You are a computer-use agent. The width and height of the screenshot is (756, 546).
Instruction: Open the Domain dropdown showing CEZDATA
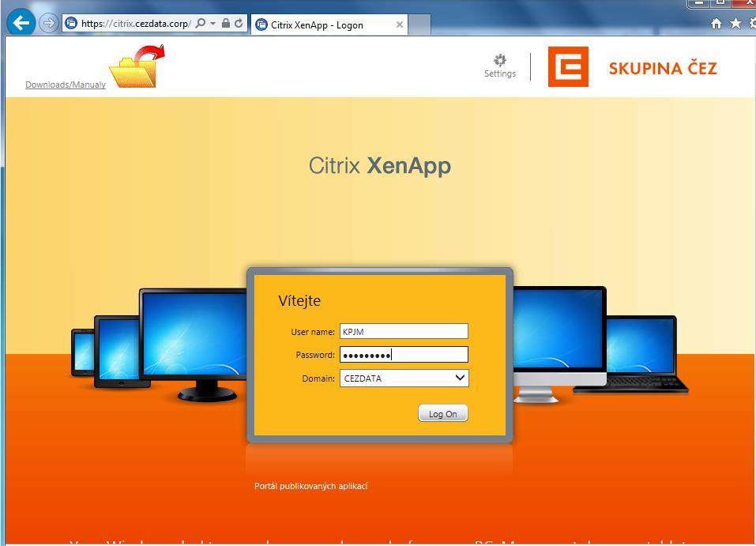click(404, 378)
